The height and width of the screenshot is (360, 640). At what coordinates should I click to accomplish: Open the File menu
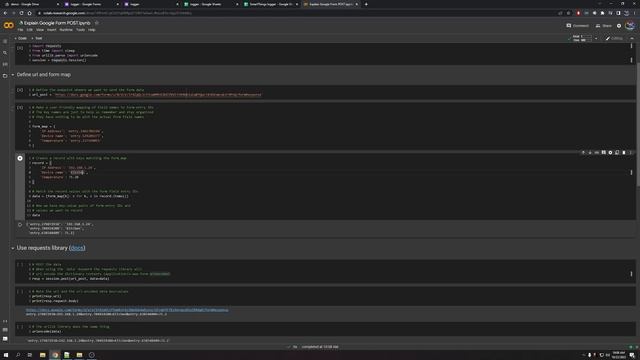[x=20, y=30]
